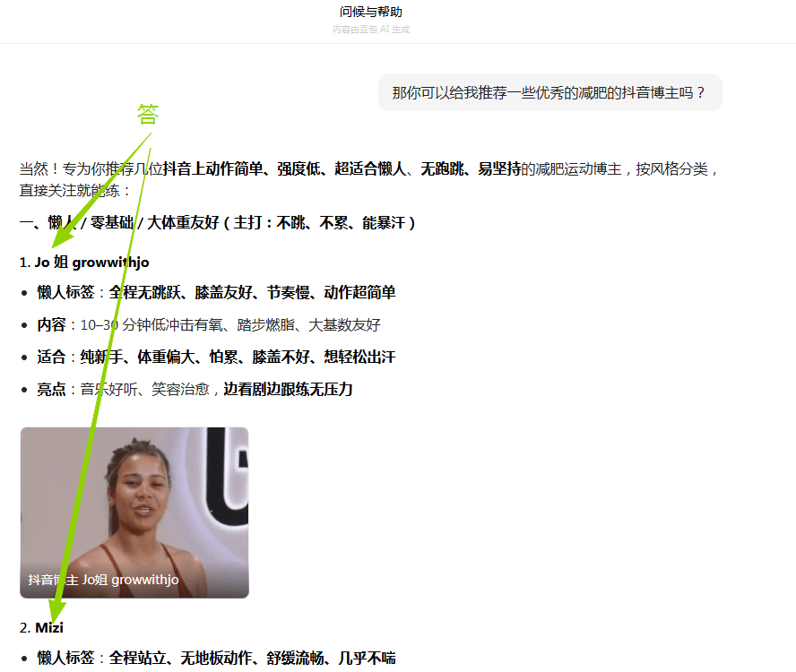796x672 pixels.
Task: Click the green 答 annotation label
Action: (x=146, y=114)
